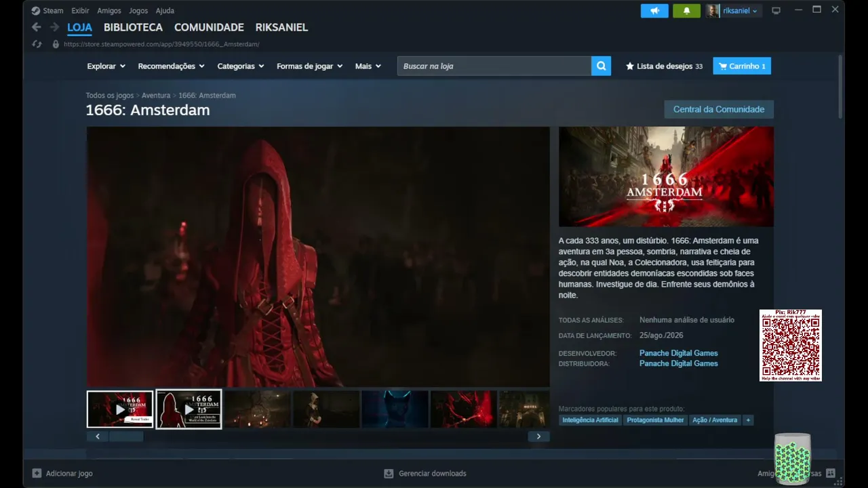This screenshot has height=488, width=868.
Task: Reload the store page with the refresh icon
Action: pyautogui.click(x=37, y=44)
